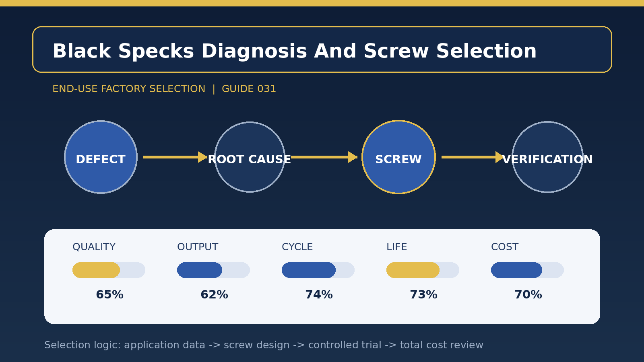644x362 pixels.
Task: Click the LIFE progress bar
Action: coord(423,270)
